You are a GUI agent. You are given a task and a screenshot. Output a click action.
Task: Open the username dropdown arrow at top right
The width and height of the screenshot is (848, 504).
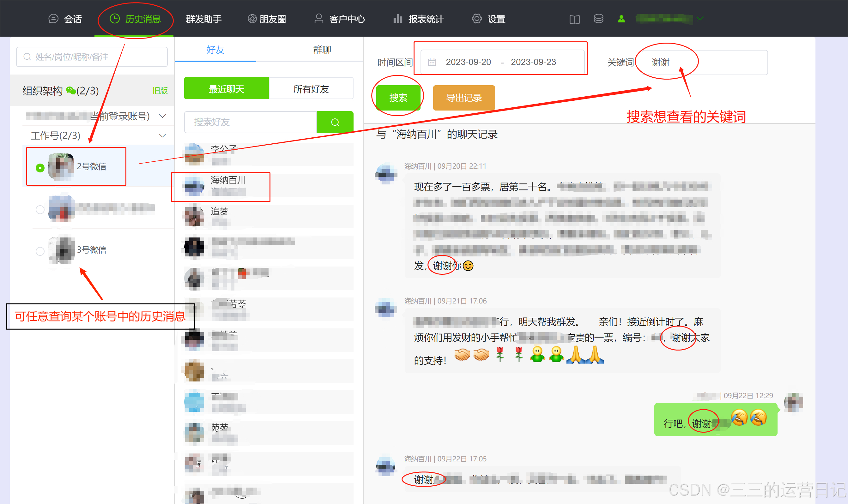point(700,19)
